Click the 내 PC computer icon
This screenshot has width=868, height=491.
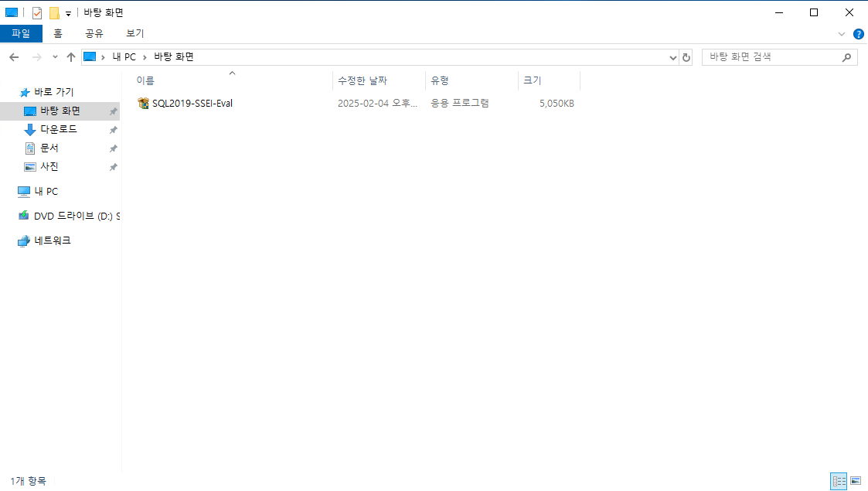tap(24, 192)
